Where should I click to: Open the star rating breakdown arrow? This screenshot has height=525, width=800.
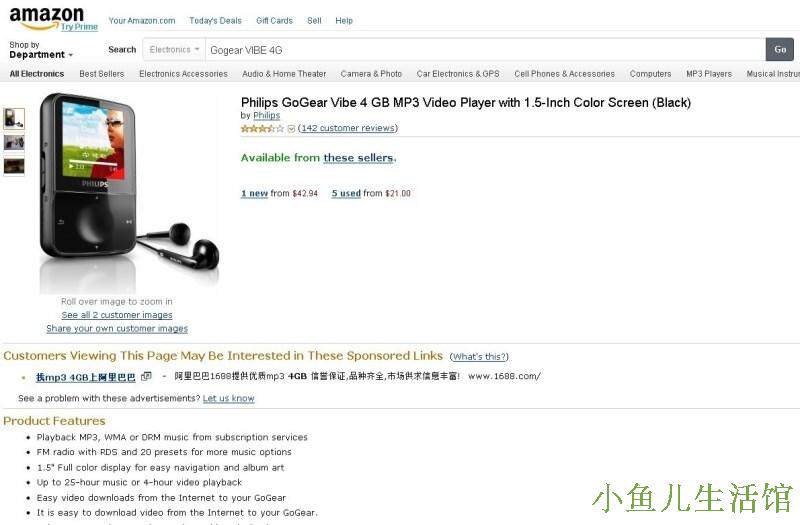pos(291,129)
